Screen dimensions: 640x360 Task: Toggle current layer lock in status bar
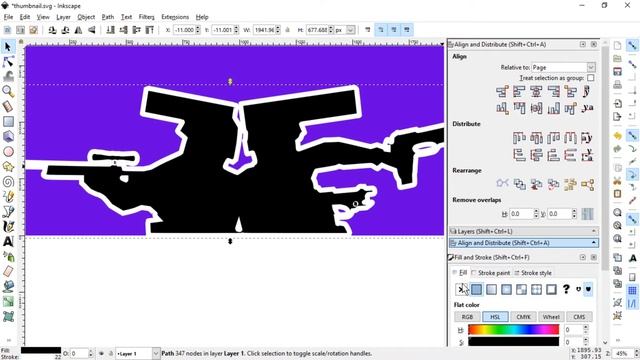point(110,353)
